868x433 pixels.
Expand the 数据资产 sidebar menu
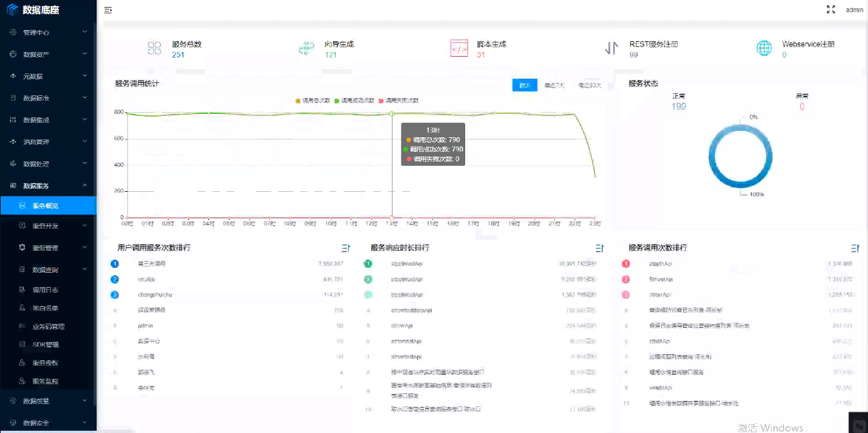tap(48, 54)
